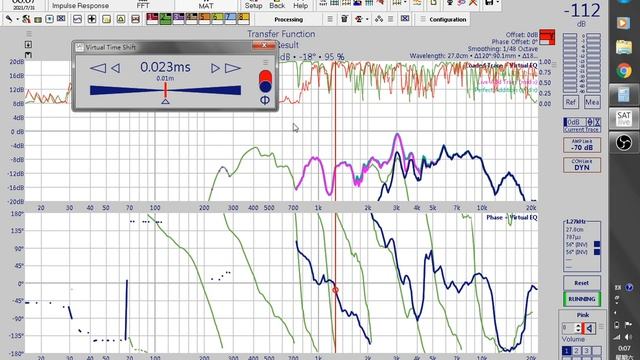Click the COH Limit DYN button

coord(582,165)
